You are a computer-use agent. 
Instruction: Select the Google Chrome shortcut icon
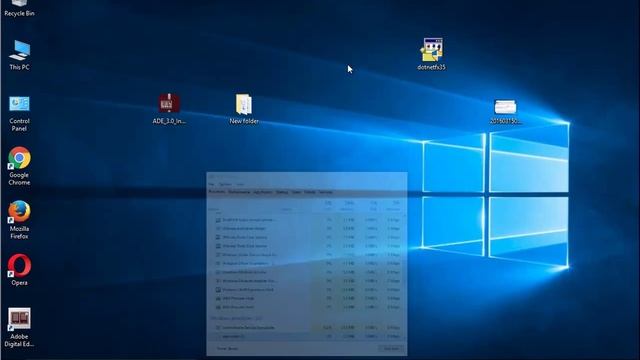(x=19, y=166)
